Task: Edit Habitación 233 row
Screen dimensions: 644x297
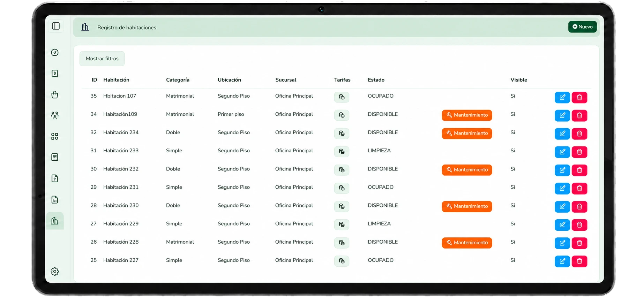Action: click(562, 152)
